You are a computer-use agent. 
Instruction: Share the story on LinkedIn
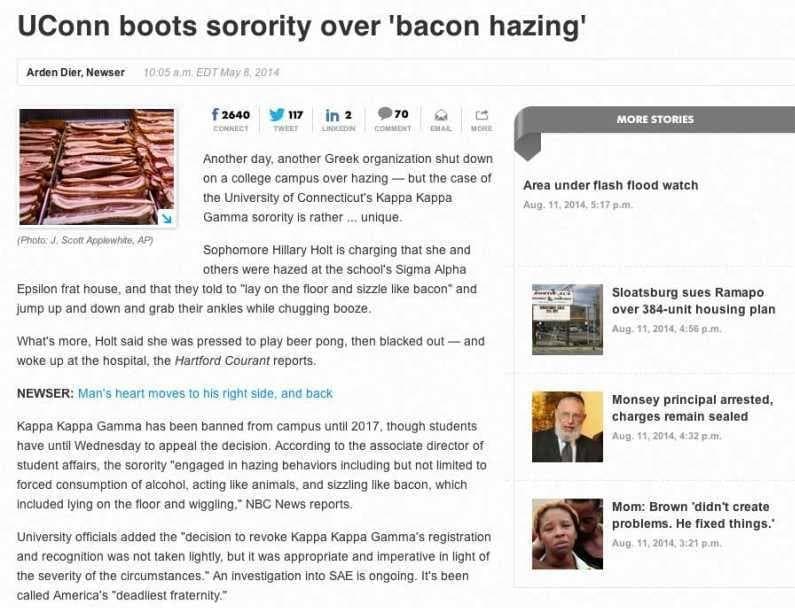339,119
